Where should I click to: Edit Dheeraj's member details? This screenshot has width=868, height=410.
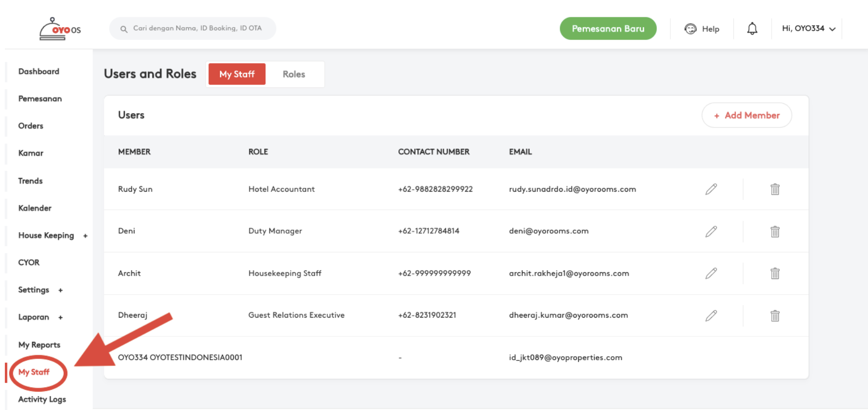(x=711, y=315)
